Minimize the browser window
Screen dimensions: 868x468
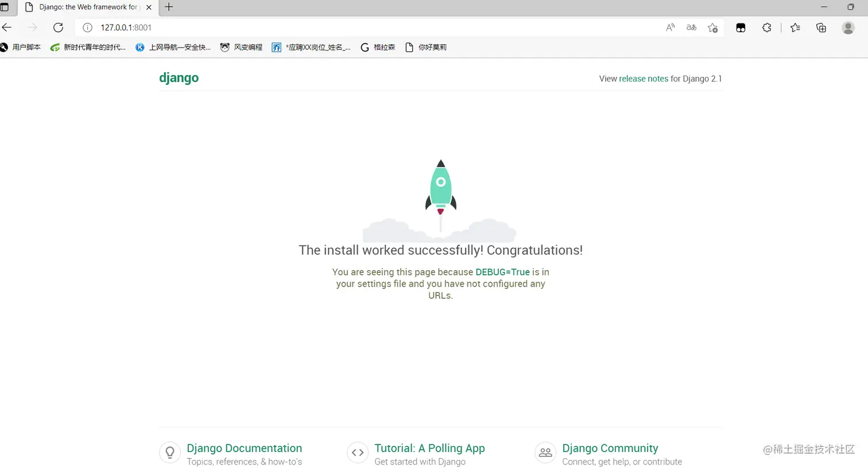824,7
